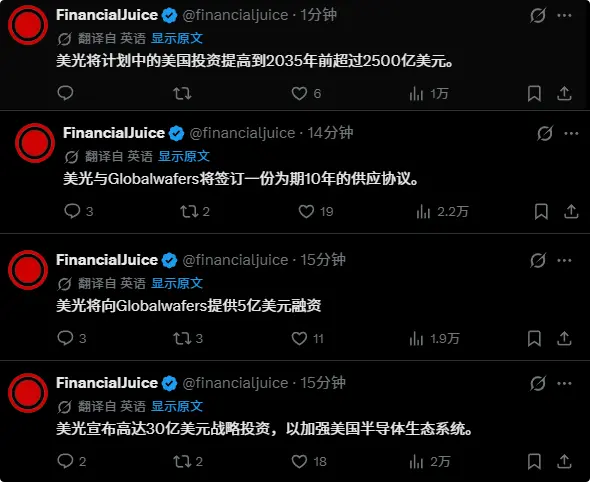Image resolution: width=590 pixels, height=482 pixels.
Task: Show original text of 30亿美元 tweet
Action: [x=177, y=406]
